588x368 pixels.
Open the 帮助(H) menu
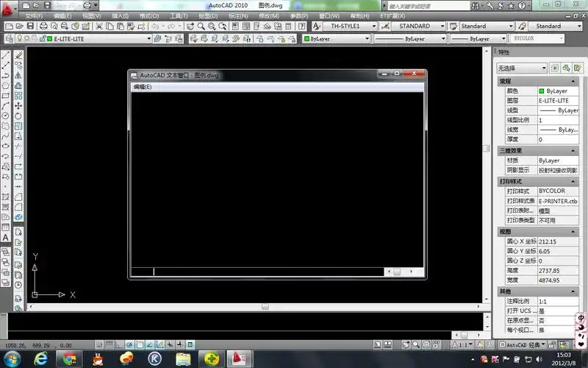pos(359,15)
